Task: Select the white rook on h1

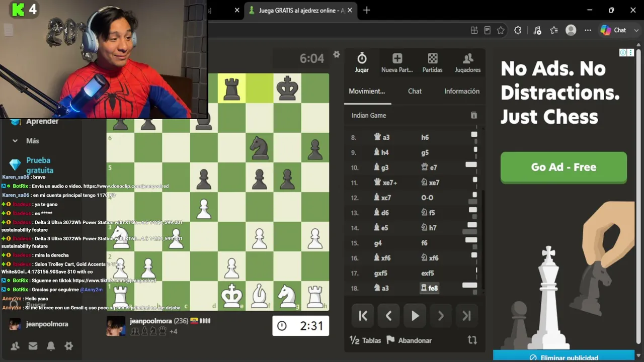Action: 315,296
